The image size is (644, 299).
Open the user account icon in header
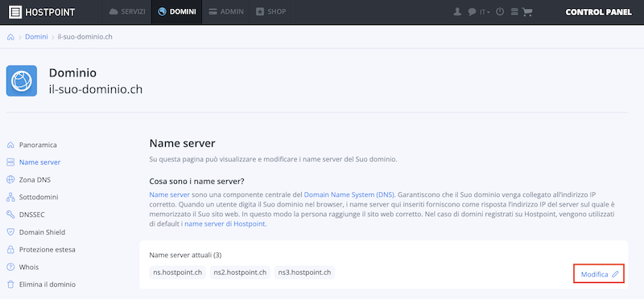[457, 12]
